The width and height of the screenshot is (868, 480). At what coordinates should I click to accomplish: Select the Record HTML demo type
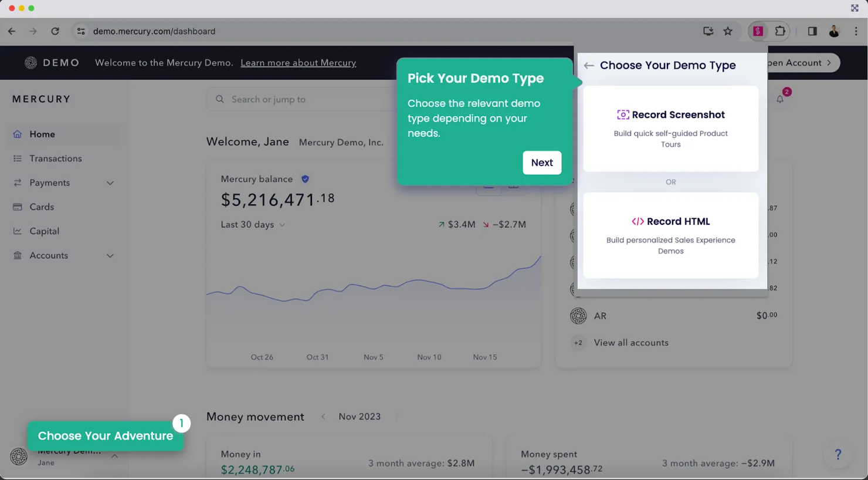[671, 235]
